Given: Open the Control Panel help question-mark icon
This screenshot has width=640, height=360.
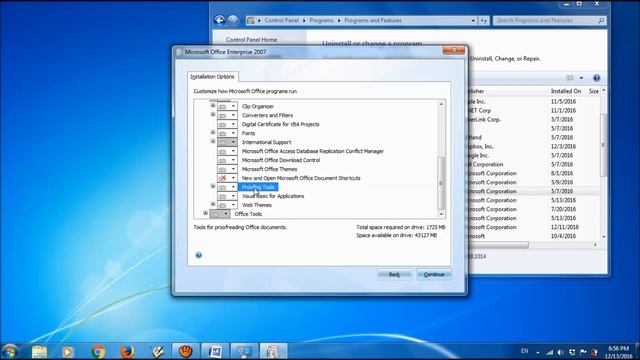Looking at the screenshot, I should point(596,78).
